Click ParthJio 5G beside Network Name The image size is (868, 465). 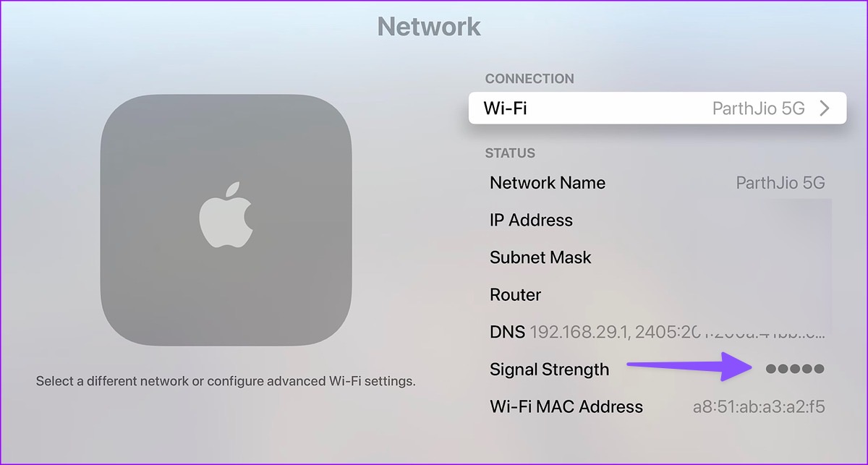(x=780, y=183)
